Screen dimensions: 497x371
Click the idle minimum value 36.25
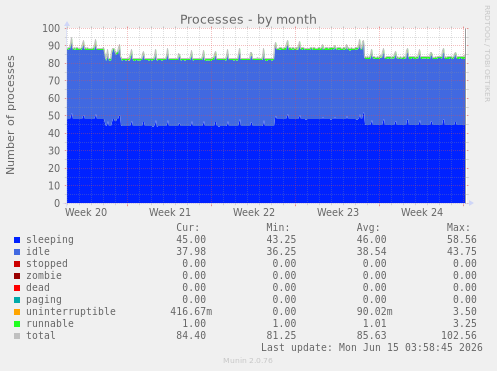[x=281, y=252]
